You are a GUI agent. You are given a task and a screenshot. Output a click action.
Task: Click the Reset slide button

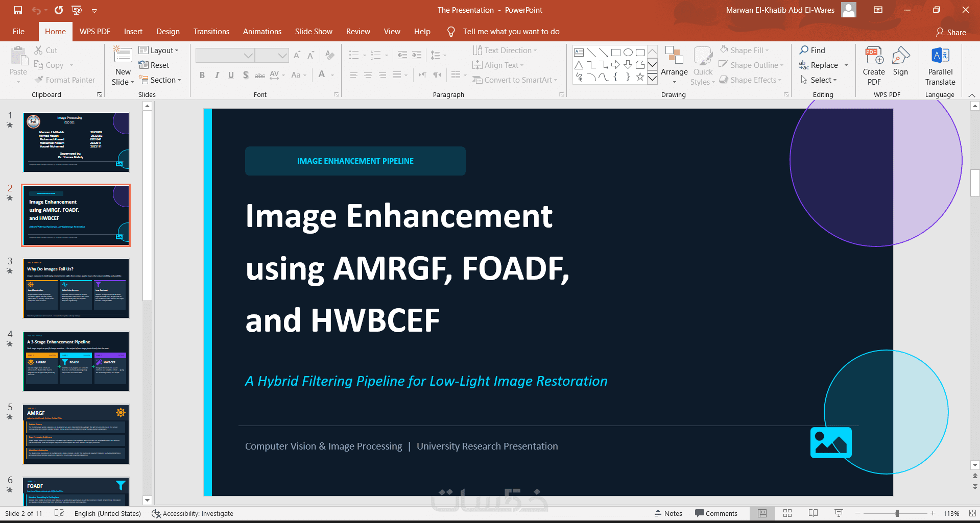coord(154,65)
